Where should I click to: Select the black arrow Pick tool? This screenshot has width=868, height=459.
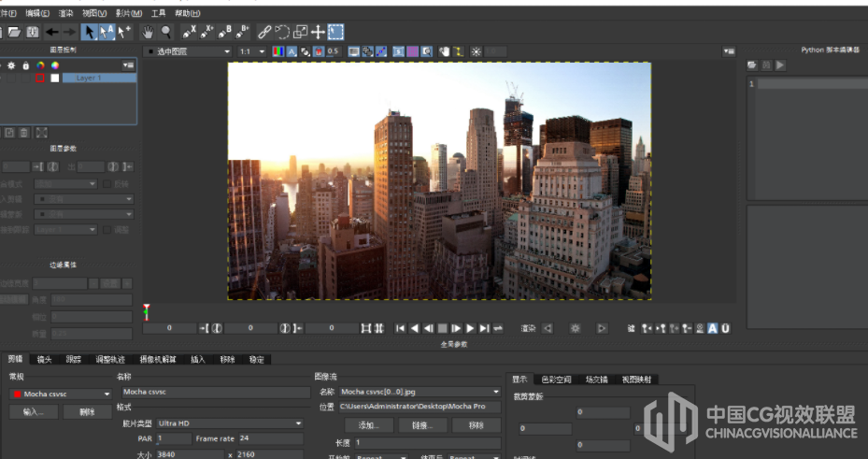pos(89,32)
